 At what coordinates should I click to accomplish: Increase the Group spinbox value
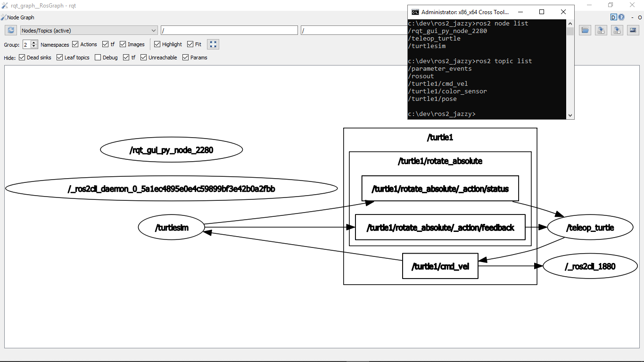[34, 42]
